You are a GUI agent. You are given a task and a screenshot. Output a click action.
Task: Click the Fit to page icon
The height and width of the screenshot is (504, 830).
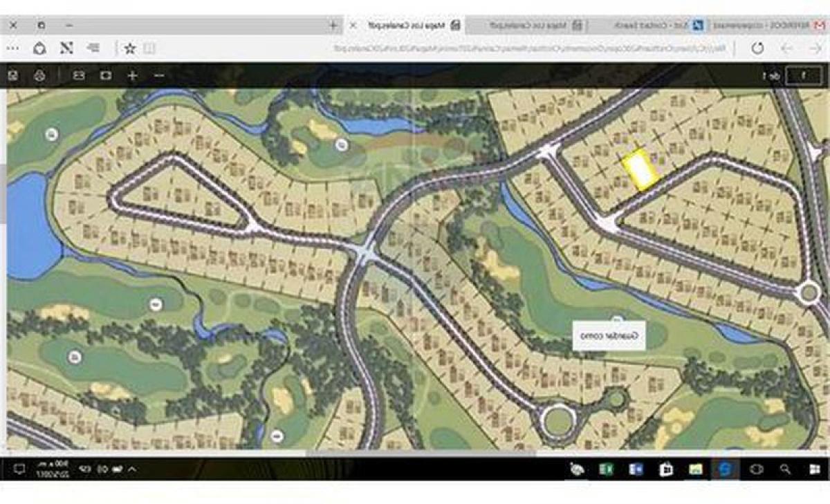pyautogui.click(x=105, y=75)
